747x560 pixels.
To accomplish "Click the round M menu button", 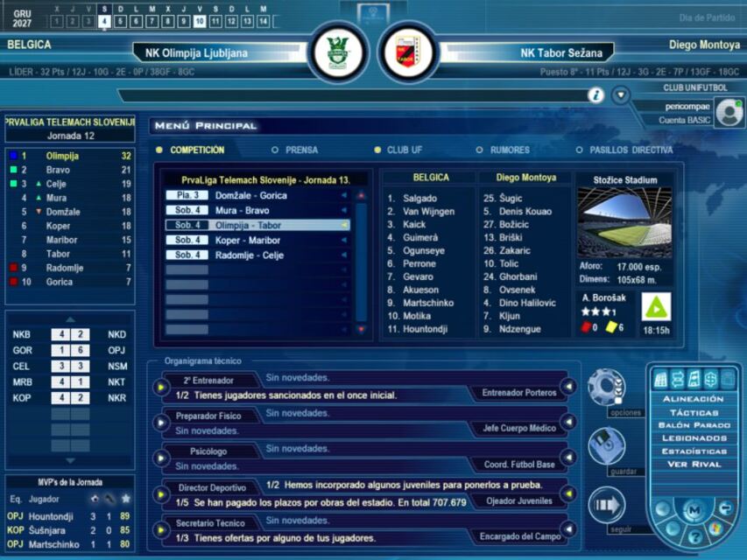I will 694,508.
